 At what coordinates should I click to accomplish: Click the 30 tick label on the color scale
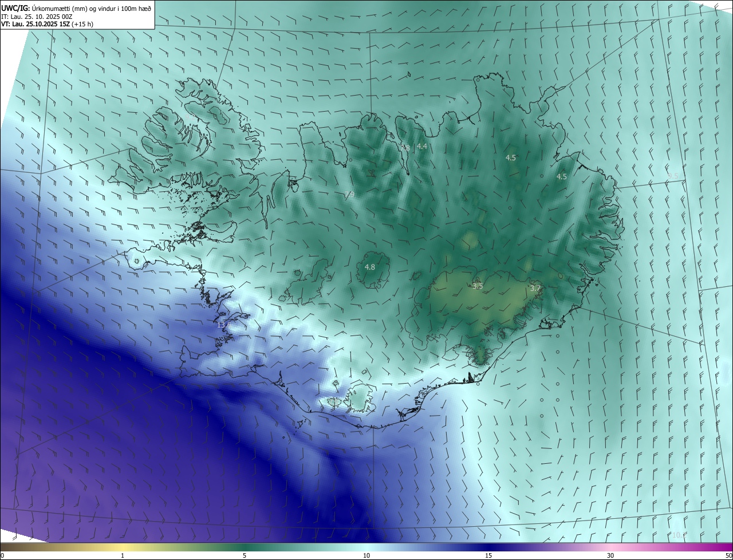(610, 555)
